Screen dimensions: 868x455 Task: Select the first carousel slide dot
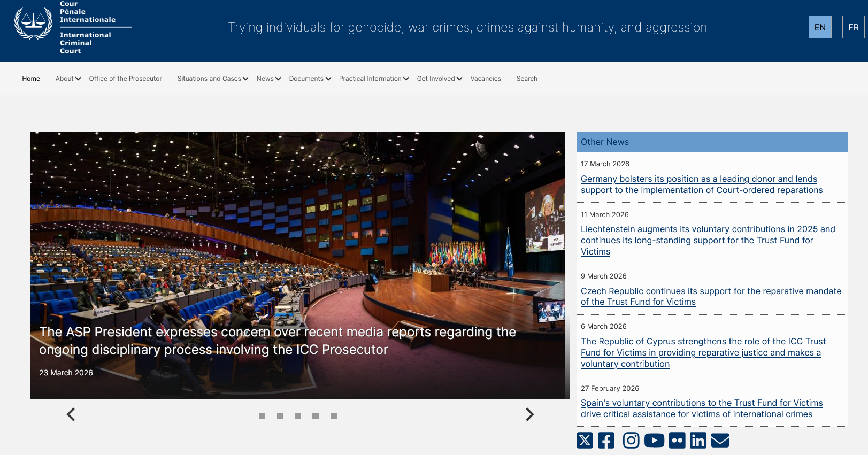coord(262,416)
